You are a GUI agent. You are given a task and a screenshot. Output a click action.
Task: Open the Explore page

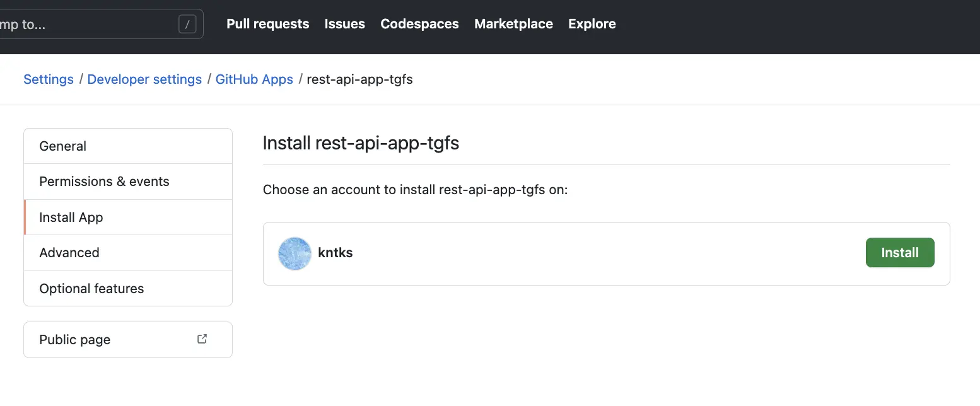pos(592,24)
